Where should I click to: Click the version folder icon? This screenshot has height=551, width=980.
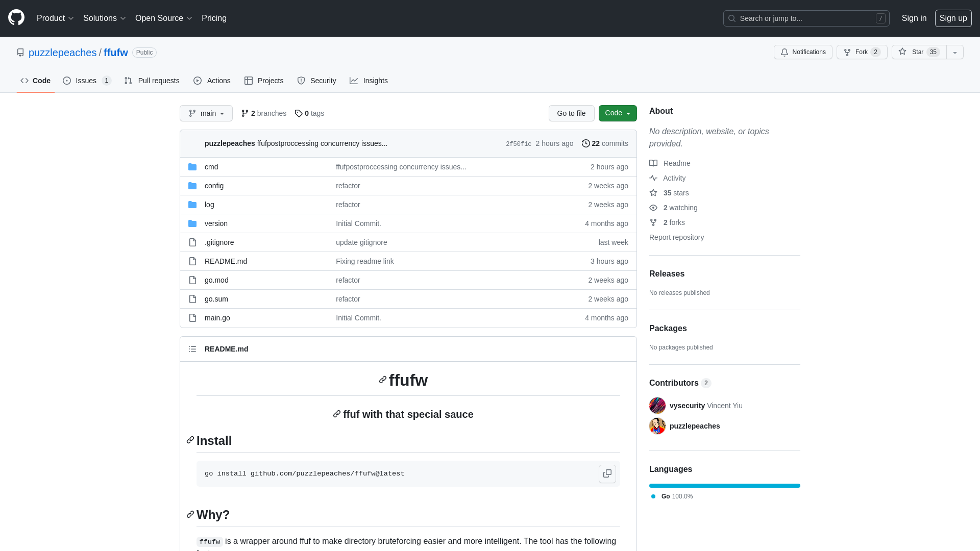tap(192, 223)
